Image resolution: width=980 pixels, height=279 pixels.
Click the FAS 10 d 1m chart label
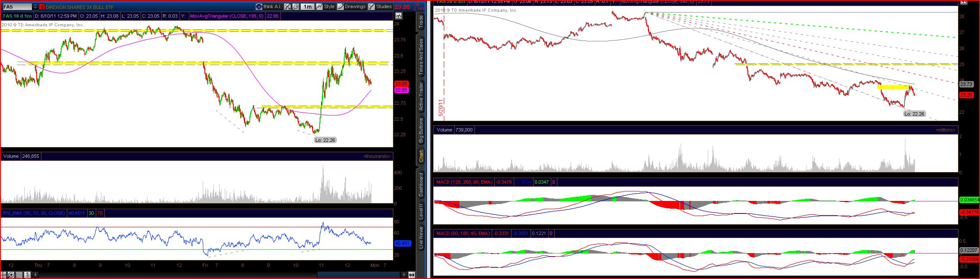[x=17, y=16]
